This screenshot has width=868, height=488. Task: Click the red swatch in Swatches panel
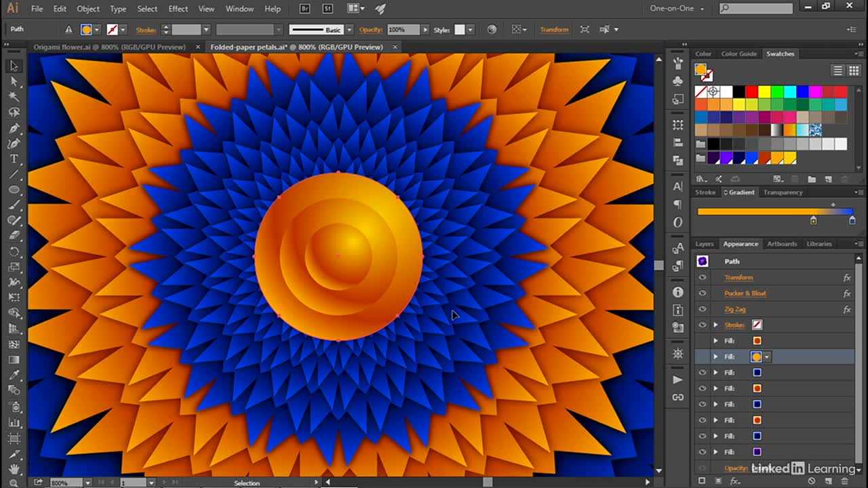(751, 91)
